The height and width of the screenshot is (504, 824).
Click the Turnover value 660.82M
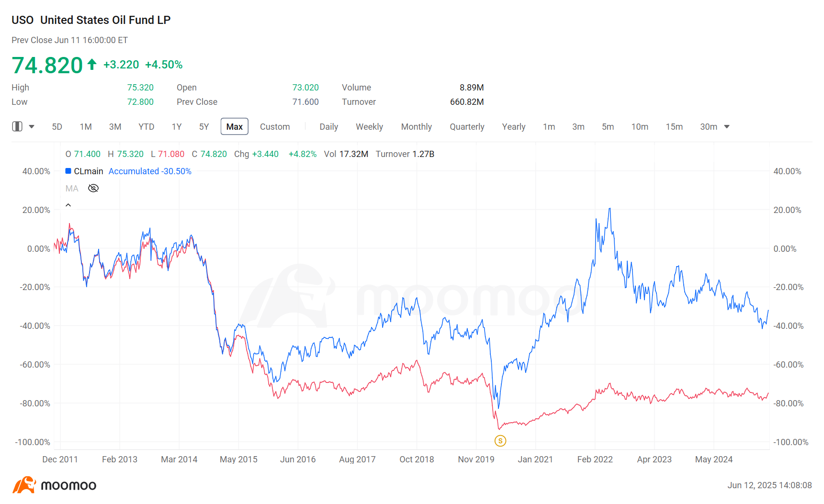[467, 102]
